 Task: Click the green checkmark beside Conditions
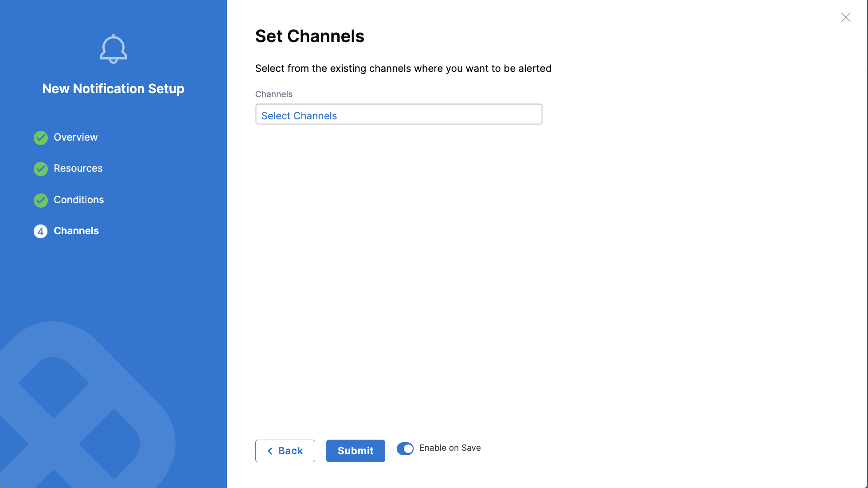tap(41, 200)
